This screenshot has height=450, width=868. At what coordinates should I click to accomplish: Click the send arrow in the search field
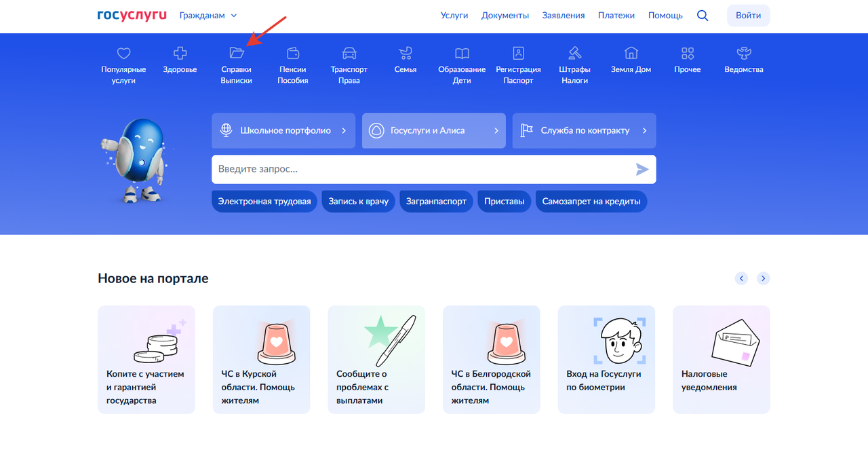point(642,170)
